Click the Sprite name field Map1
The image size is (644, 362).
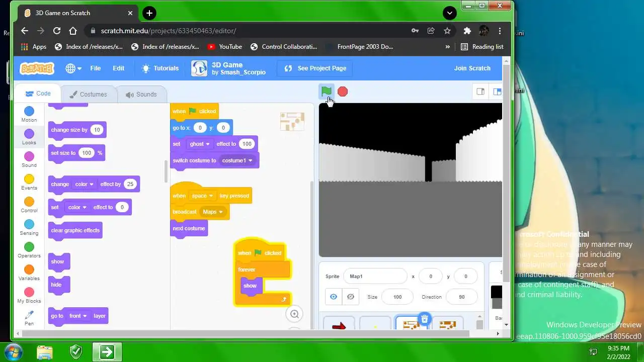coord(375,276)
